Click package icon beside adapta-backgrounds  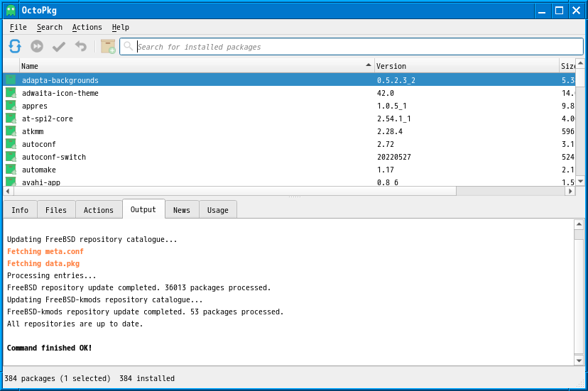point(11,80)
